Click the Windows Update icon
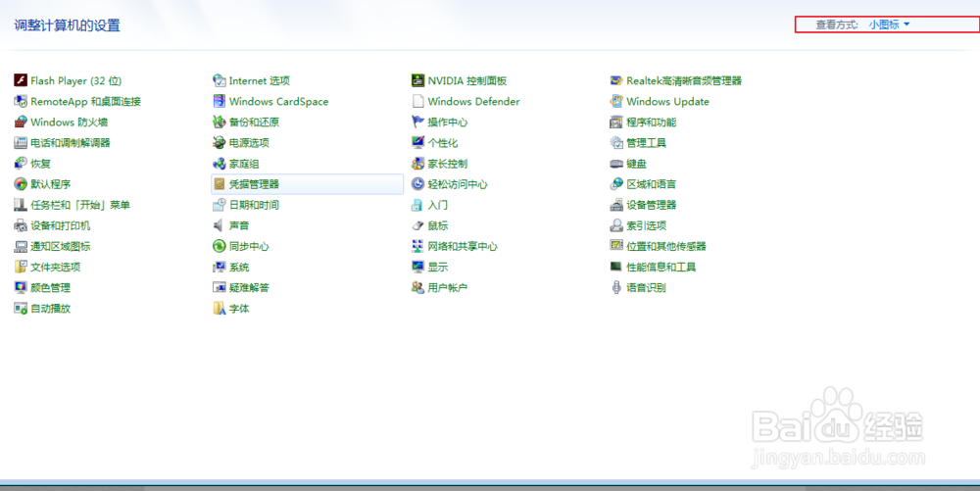This screenshot has height=491, width=980. click(616, 101)
